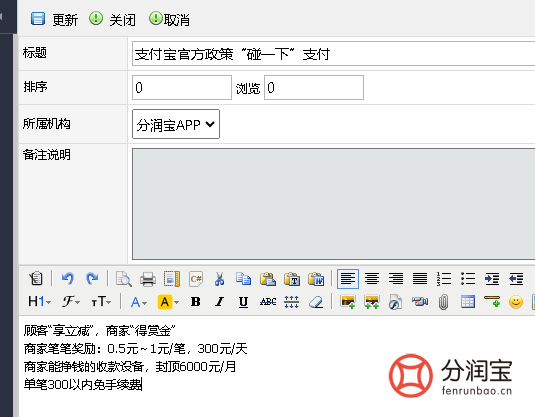Open the yellow highlight color picker

[168, 302]
